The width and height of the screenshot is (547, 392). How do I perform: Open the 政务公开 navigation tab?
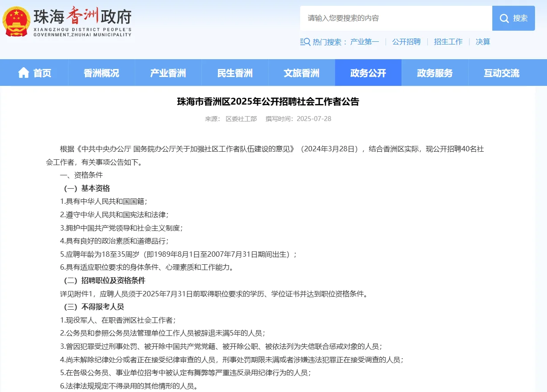(x=368, y=73)
